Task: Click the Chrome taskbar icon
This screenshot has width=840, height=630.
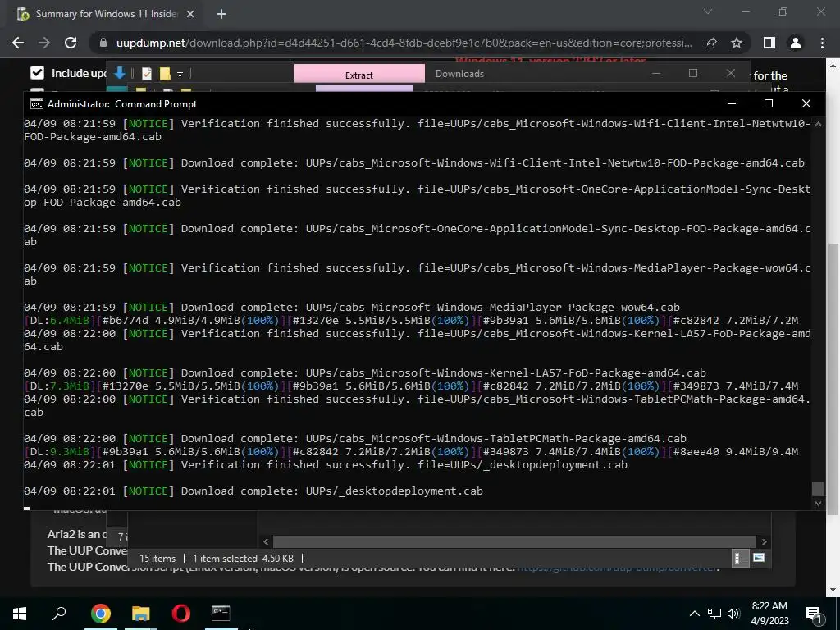Action: tap(101, 614)
